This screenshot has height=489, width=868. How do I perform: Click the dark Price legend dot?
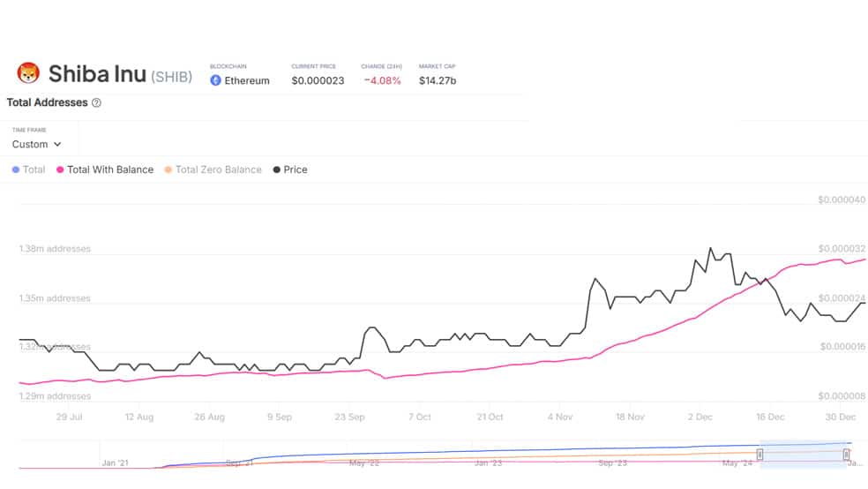[x=277, y=169]
